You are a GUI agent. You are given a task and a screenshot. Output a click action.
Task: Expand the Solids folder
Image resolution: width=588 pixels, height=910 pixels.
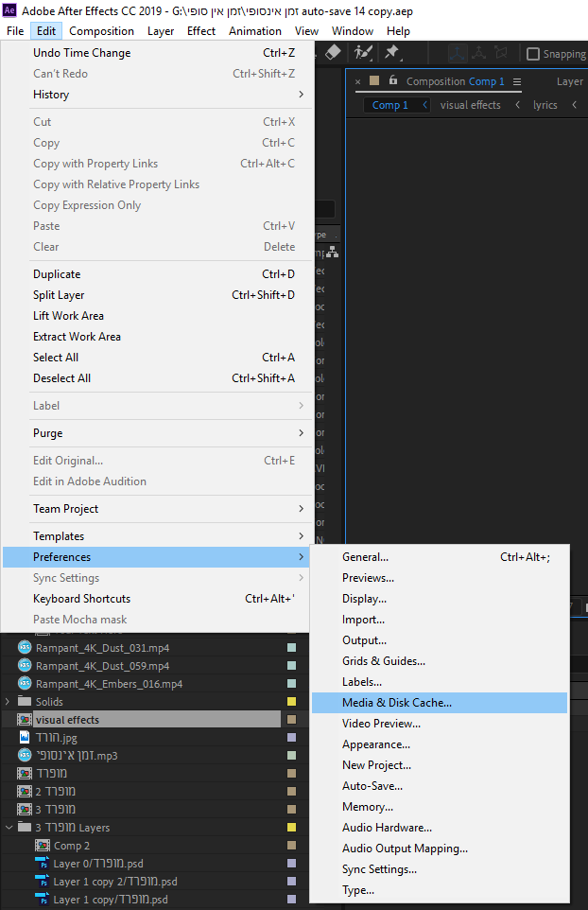9,702
